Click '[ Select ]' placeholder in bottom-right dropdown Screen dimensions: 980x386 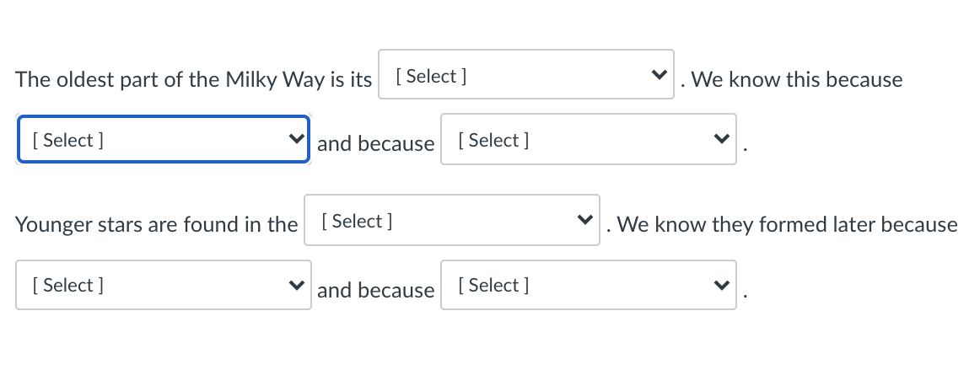point(493,285)
